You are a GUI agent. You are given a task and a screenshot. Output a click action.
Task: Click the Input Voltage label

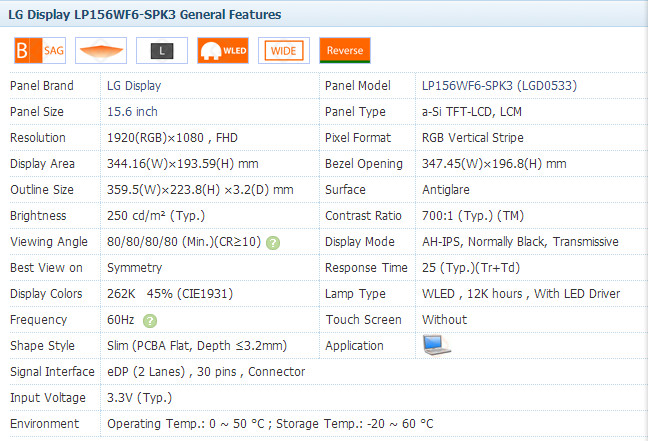click(x=48, y=398)
